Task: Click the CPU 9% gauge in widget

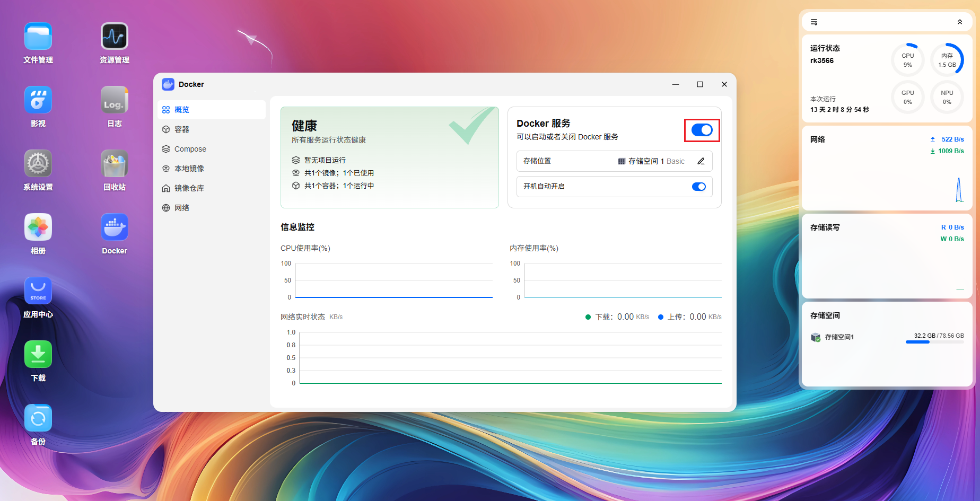Action: click(x=908, y=60)
